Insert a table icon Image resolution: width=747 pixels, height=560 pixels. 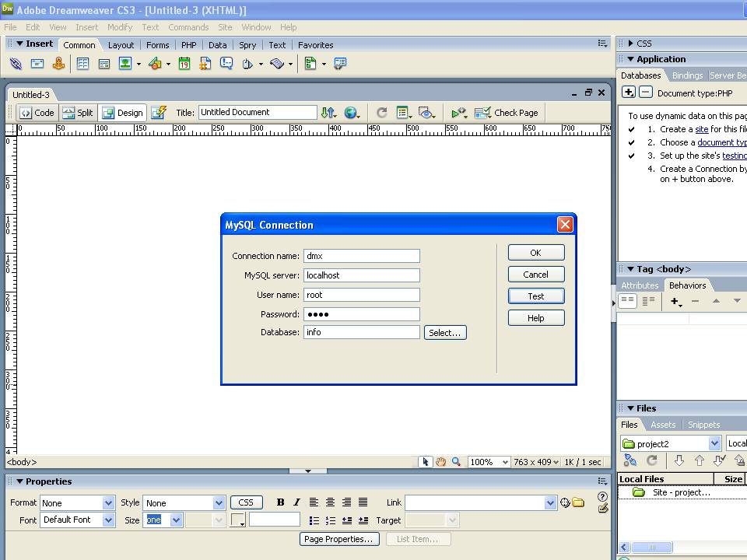pyautogui.click(x=83, y=63)
